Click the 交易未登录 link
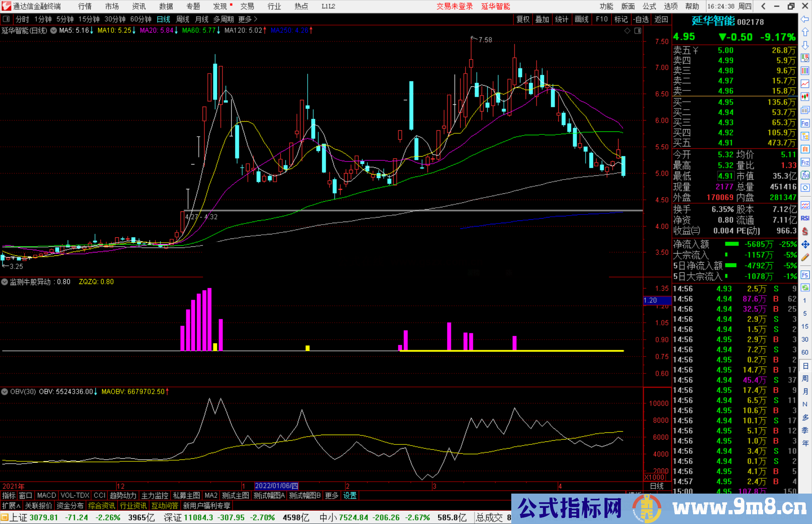 [454, 6]
